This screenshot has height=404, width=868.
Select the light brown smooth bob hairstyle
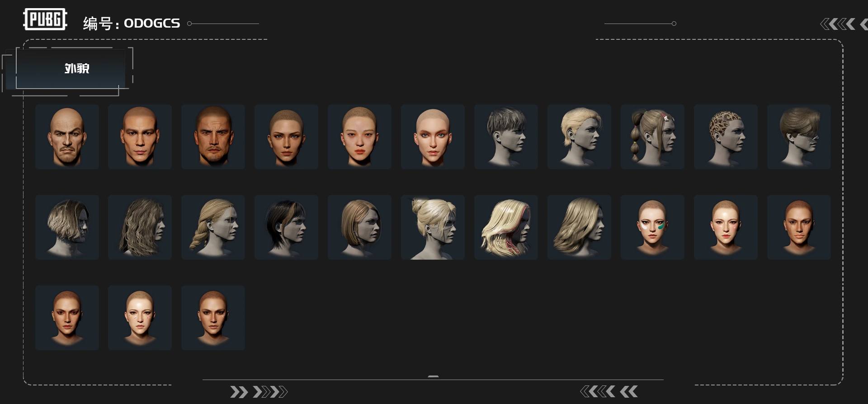click(359, 227)
